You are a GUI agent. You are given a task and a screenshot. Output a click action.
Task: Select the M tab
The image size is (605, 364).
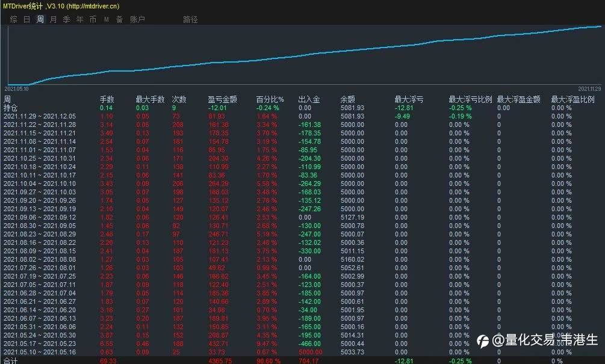[x=106, y=19]
